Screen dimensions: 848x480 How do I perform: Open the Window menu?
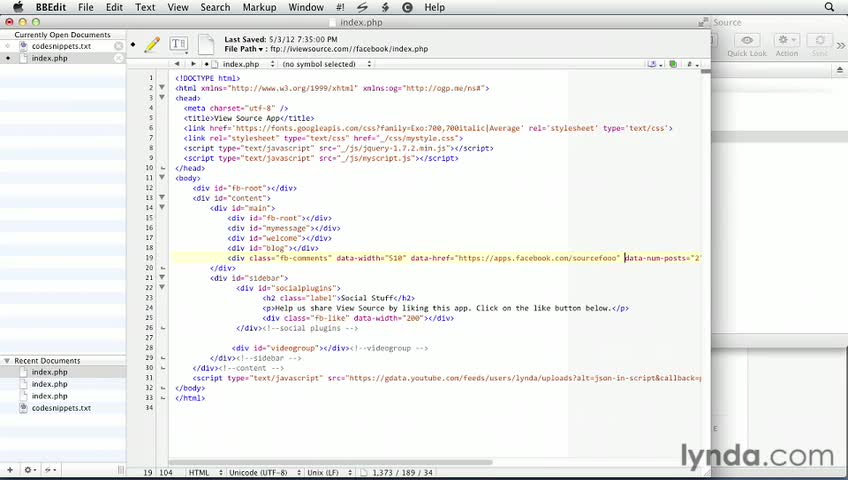tap(306, 7)
